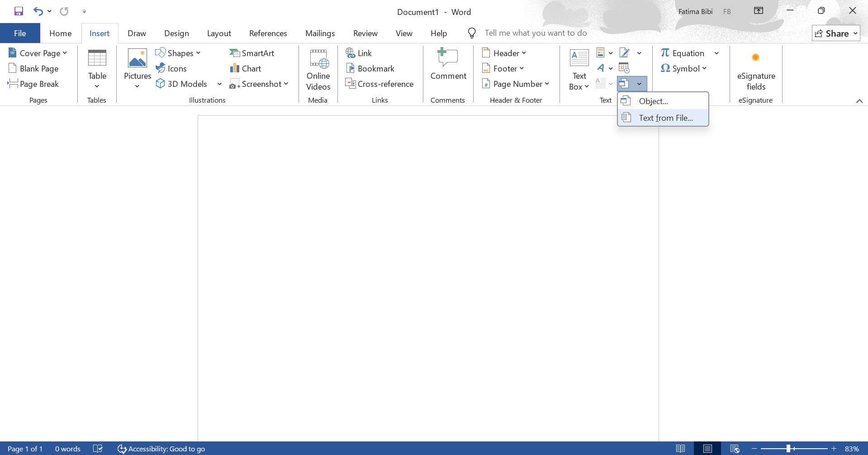Screen dimensions: 868x455
Task: Open Accessibility: Good to go checker
Action: pos(161,449)
